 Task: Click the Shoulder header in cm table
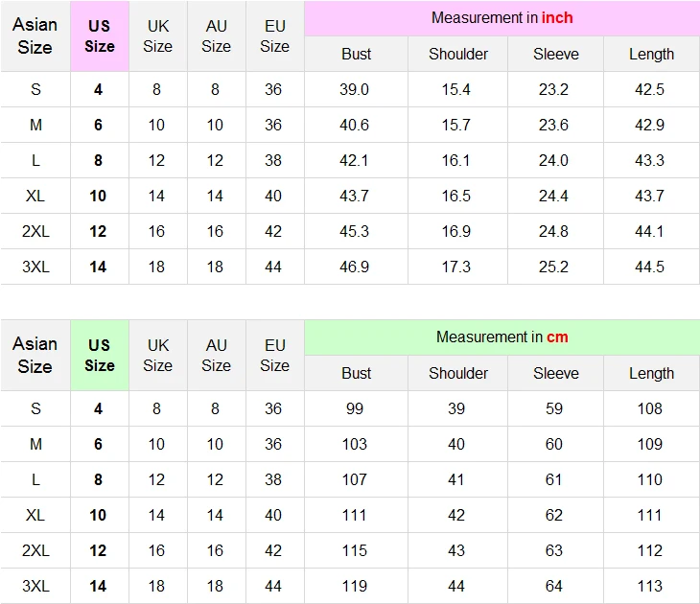pos(458,373)
